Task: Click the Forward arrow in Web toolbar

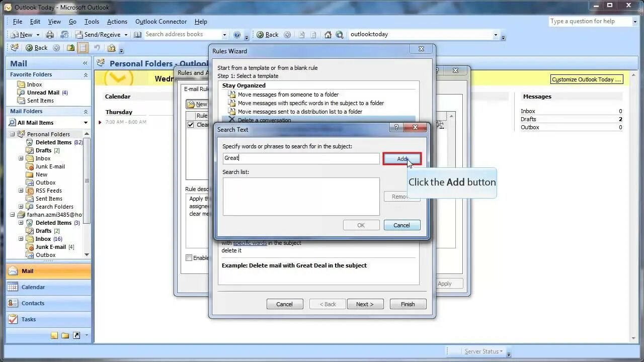Action: (x=287, y=35)
